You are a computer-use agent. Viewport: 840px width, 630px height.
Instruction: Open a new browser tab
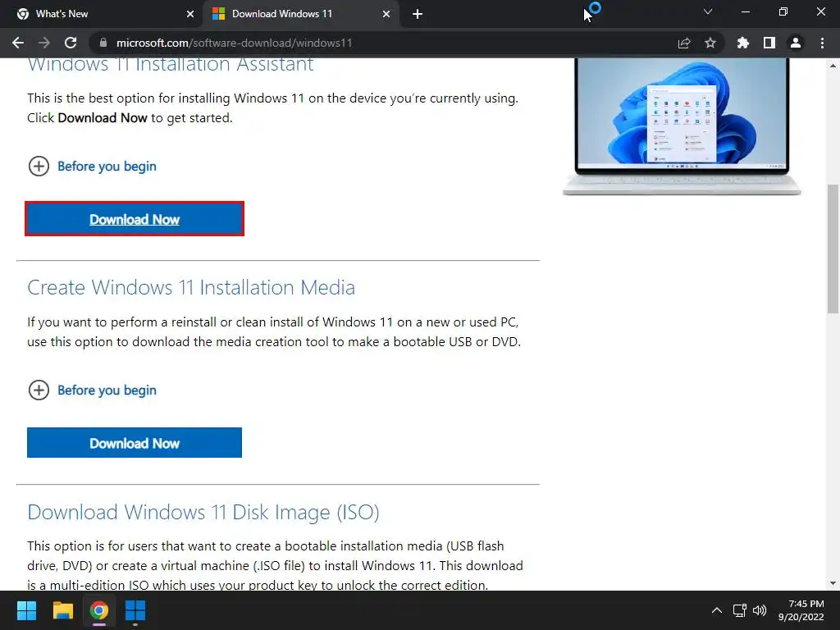pyautogui.click(x=418, y=14)
